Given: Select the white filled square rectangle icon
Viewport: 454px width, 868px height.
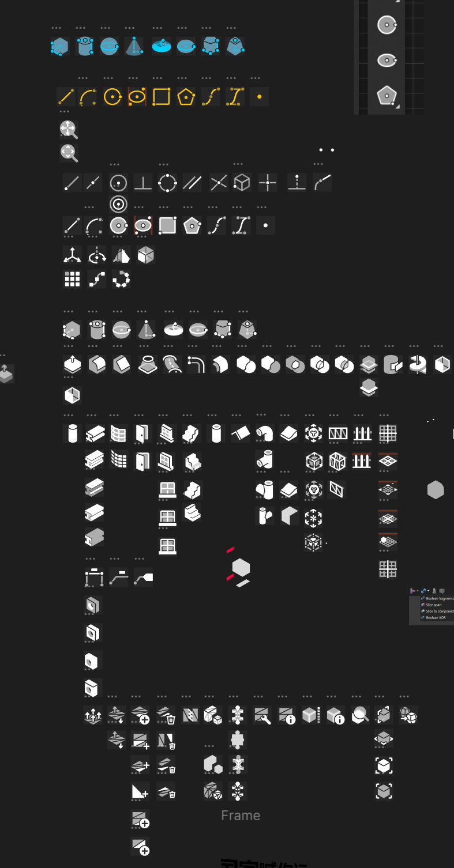Looking at the screenshot, I should point(167,225).
